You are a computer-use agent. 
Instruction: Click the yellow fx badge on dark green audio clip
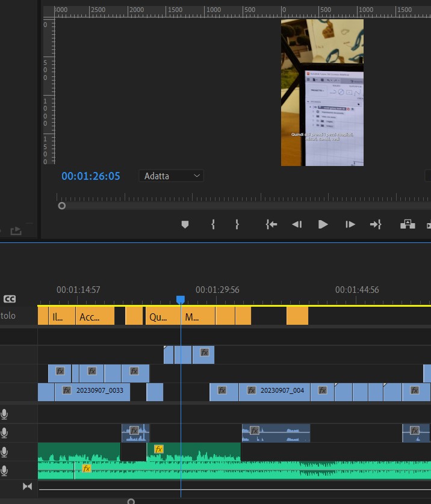tap(158, 449)
